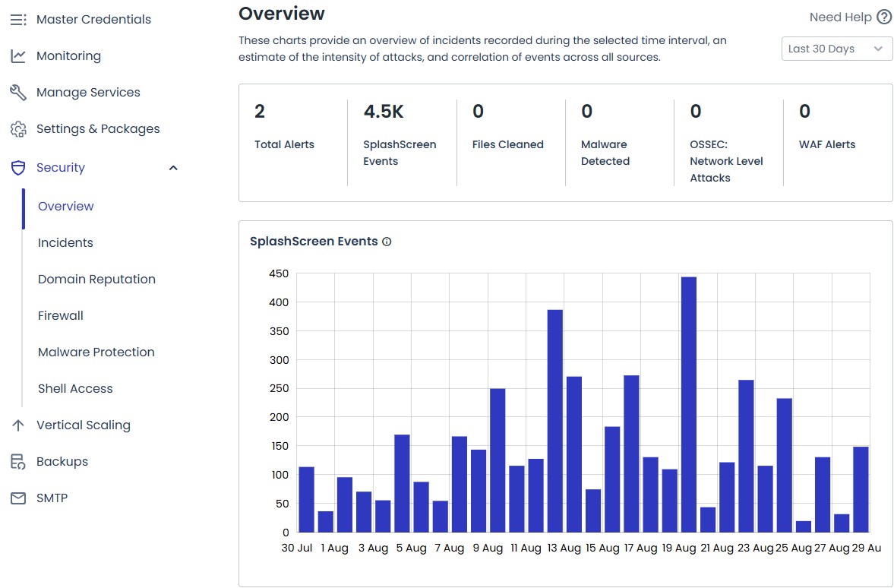This screenshot has height=588, width=894.
Task: Open the Master Credentials panel icon
Action: point(18,18)
